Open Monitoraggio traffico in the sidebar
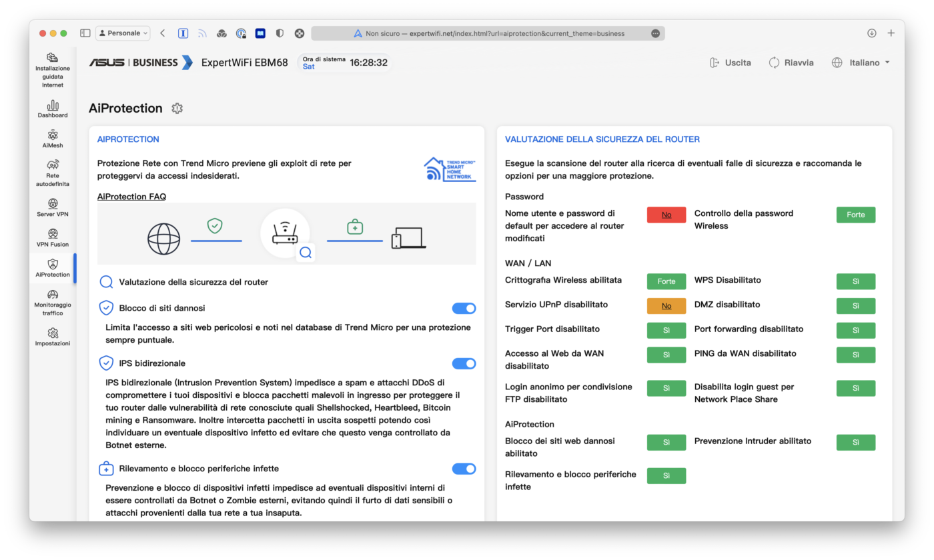Viewport: 934px width, 560px height. (53, 303)
